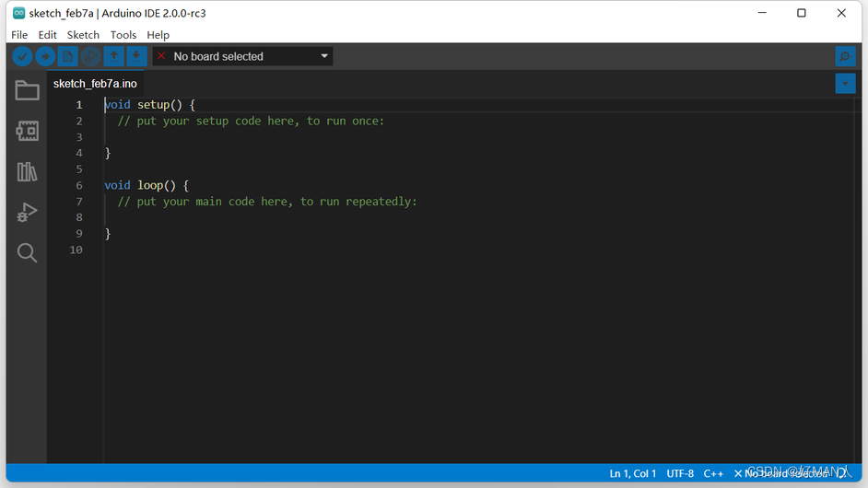Image resolution: width=868 pixels, height=488 pixels.
Task: Open the Search sidebar panel
Action: point(27,253)
